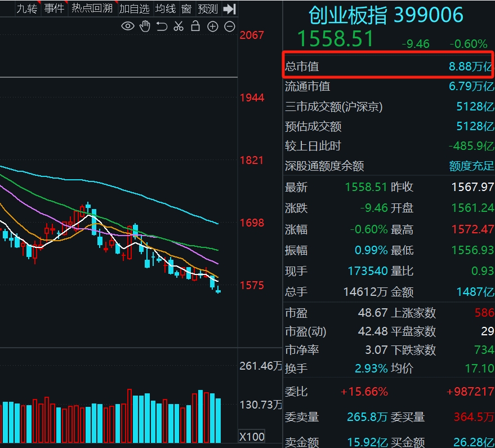This screenshot has width=495, height=448.
Task: Click the 预测 forecast button
Action: [208, 8]
